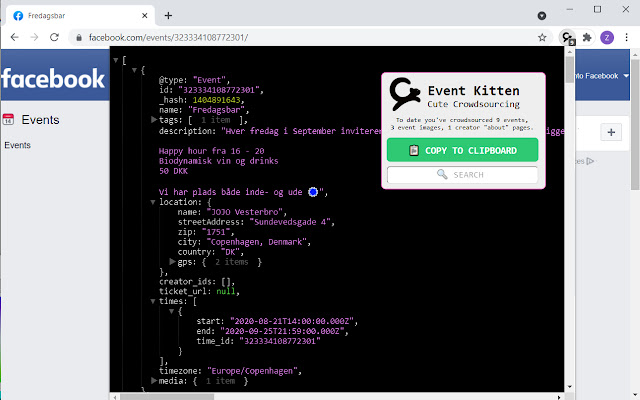Click the address bar URL
Viewport: 640px width, 400px height.
point(168,38)
